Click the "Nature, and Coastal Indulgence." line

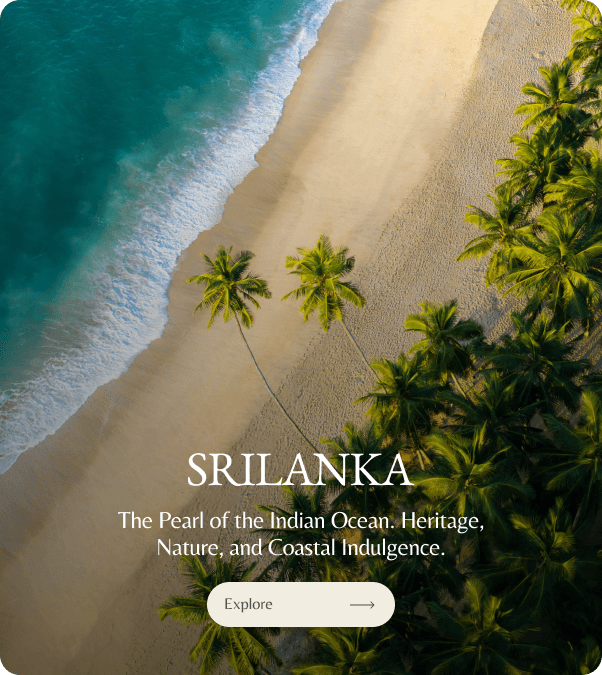(301, 548)
